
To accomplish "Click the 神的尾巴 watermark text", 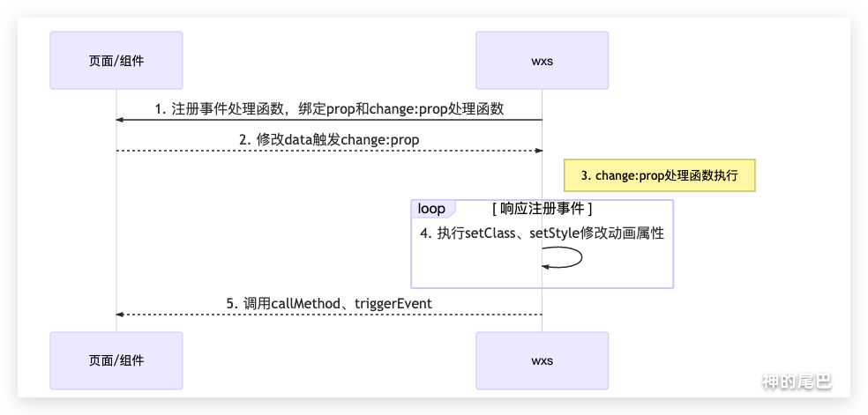I will click(797, 382).
